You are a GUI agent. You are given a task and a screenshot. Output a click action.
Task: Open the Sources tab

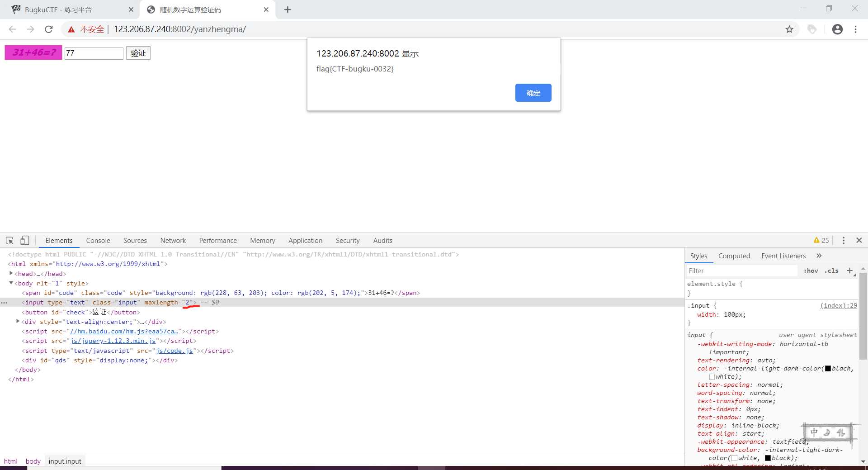click(x=135, y=241)
